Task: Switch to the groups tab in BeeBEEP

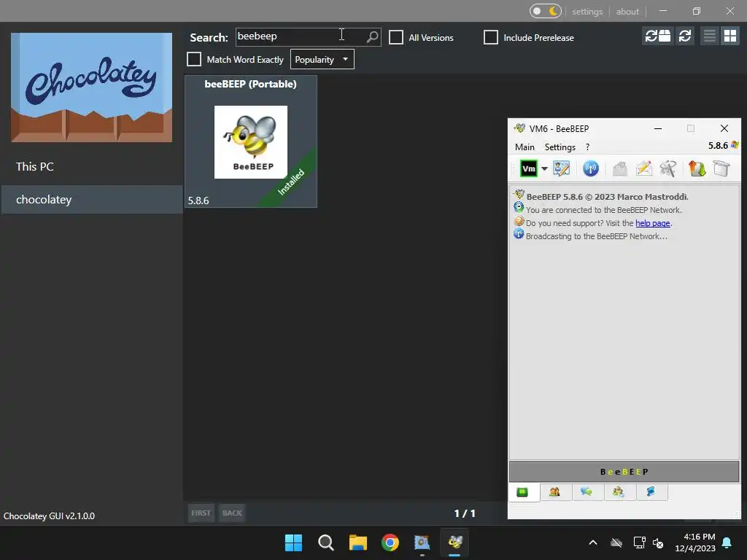Action: (x=619, y=492)
